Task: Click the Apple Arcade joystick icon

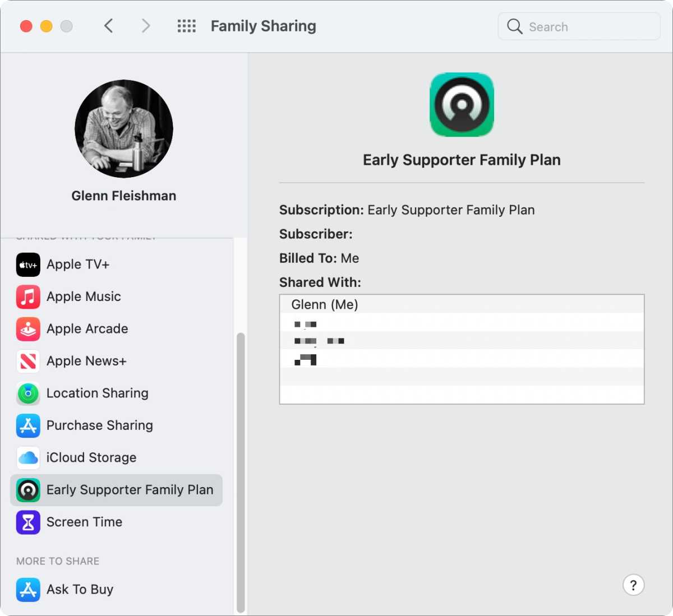Action: coord(28,329)
